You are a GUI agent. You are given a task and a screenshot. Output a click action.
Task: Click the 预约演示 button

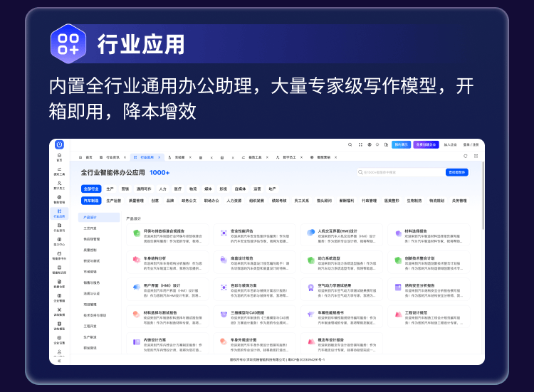pyautogui.click(x=402, y=144)
